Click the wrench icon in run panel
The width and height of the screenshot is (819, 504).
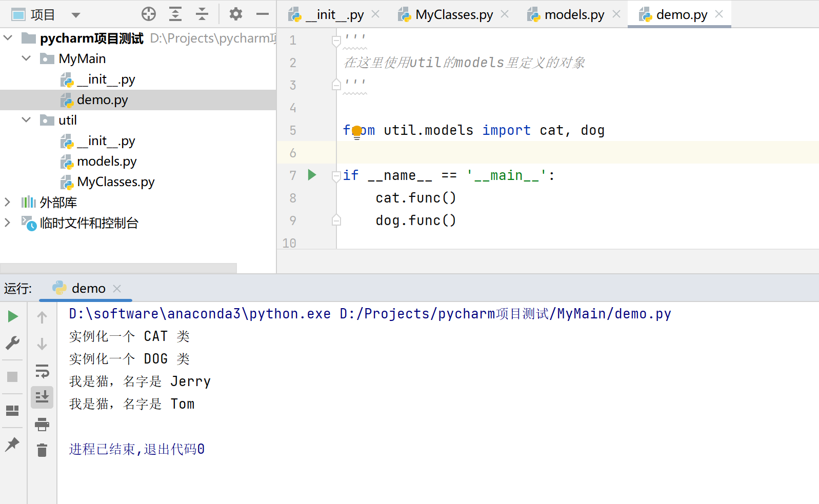[13, 342]
